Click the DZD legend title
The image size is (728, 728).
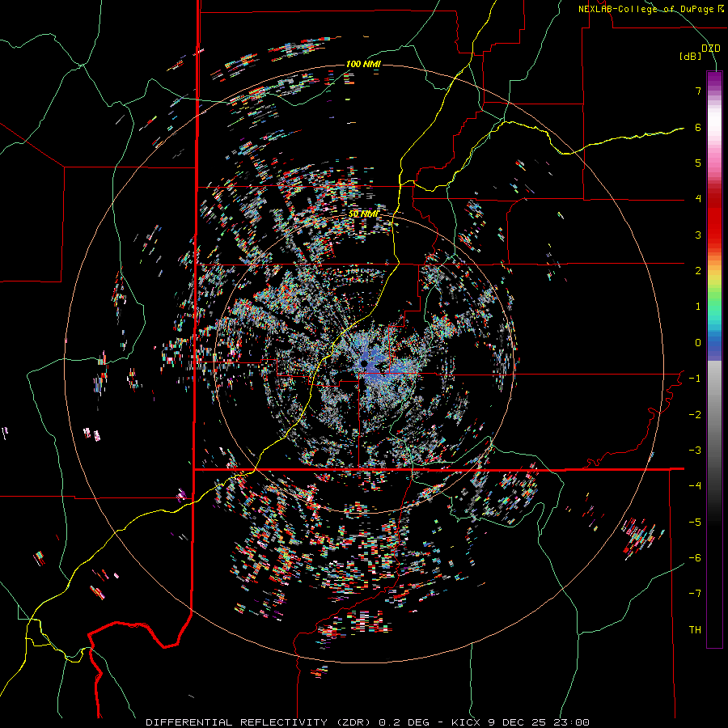pyautogui.click(x=710, y=49)
